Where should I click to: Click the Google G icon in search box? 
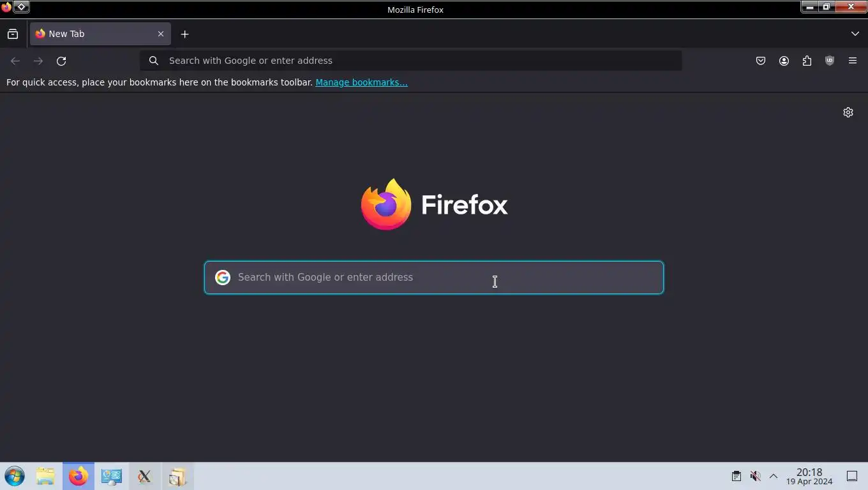click(222, 278)
